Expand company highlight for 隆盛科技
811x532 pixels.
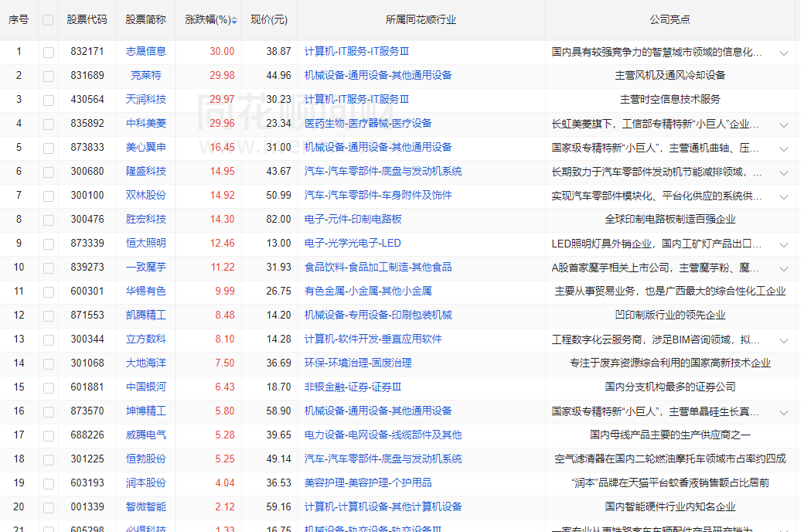pos(784,173)
